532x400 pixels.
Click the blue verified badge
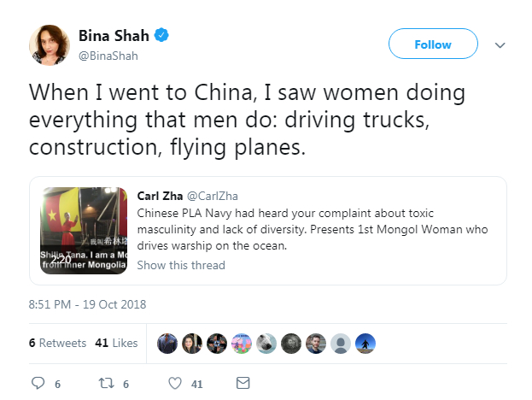pos(161,36)
